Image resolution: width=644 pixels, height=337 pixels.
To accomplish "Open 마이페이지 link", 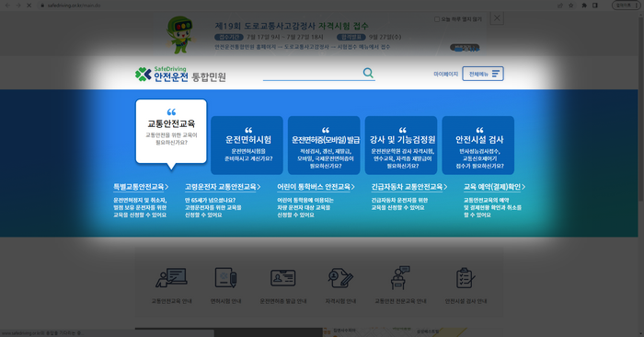I will pyautogui.click(x=445, y=74).
